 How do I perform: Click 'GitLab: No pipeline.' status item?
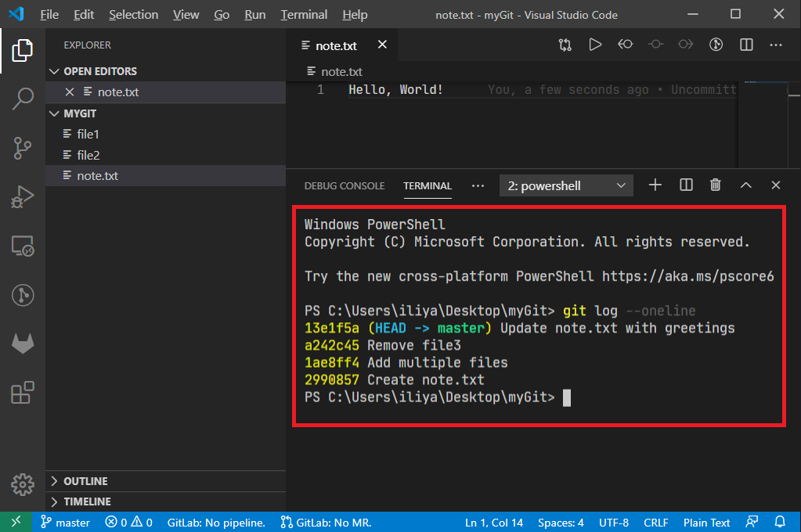click(x=216, y=523)
